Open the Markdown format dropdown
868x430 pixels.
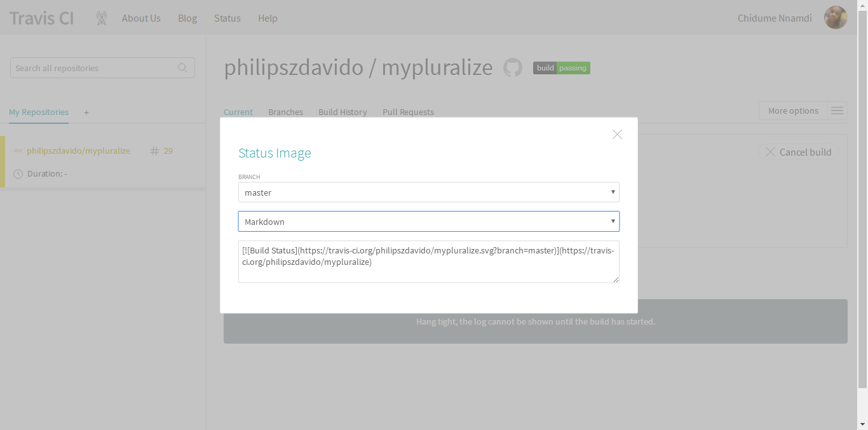[x=429, y=222]
